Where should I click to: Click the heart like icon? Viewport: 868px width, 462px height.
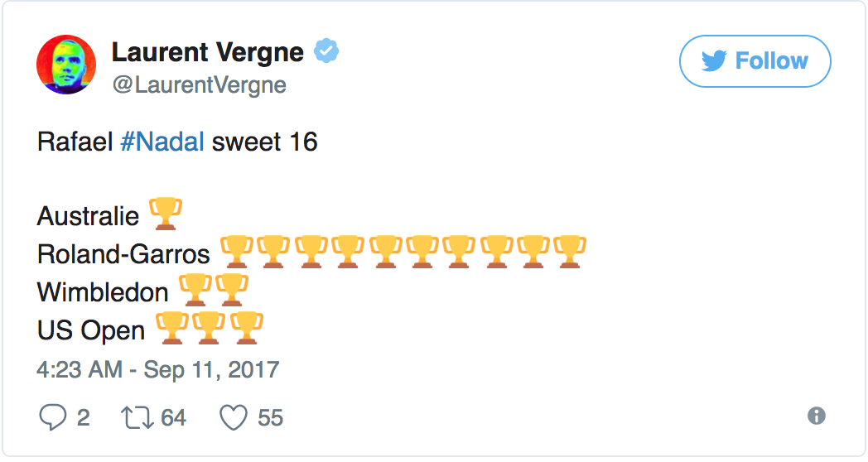click(234, 417)
